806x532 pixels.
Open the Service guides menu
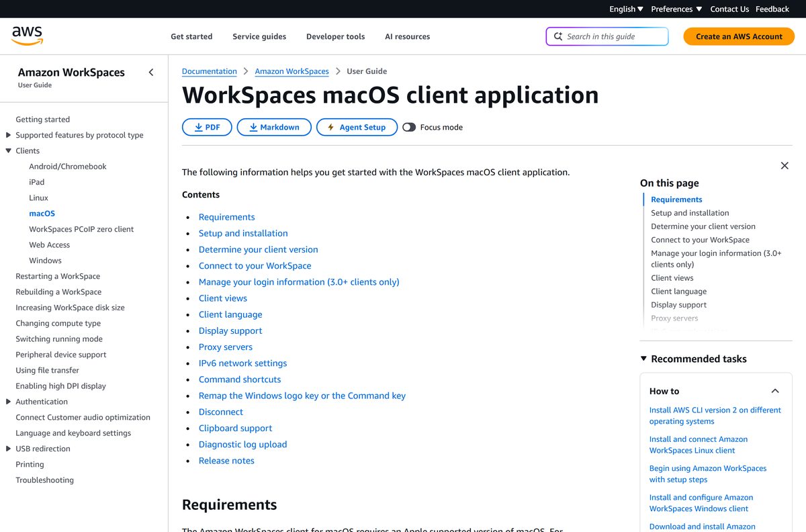click(x=259, y=36)
